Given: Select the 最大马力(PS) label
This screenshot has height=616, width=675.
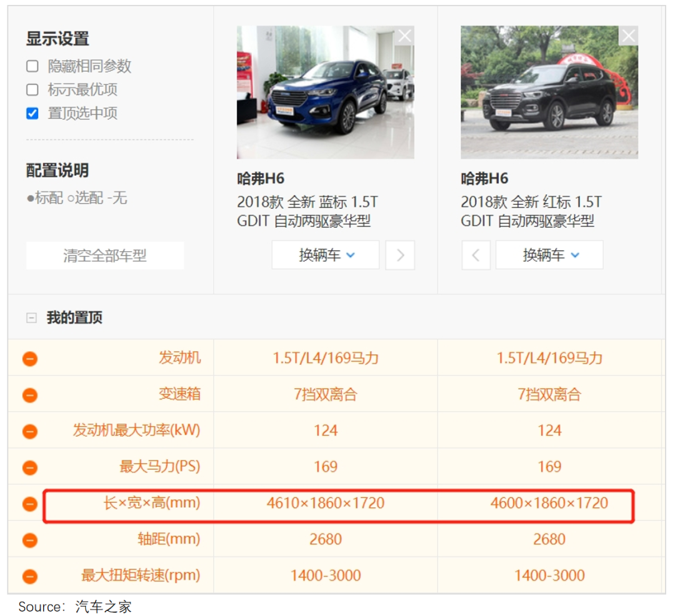Looking at the screenshot, I should (x=160, y=466).
